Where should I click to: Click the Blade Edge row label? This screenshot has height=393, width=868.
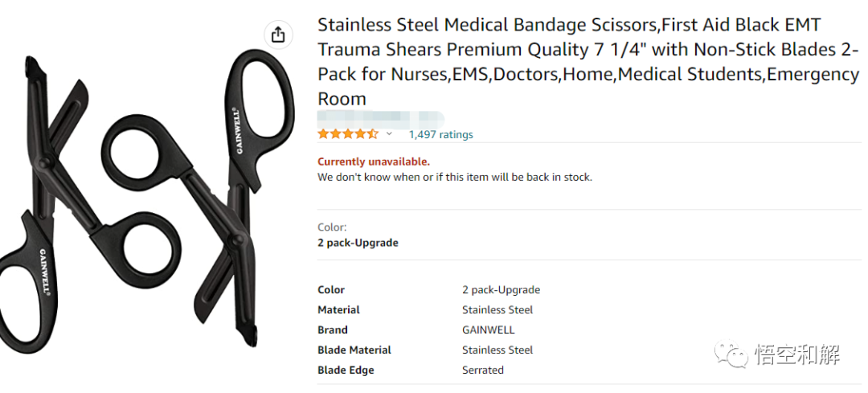tap(346, 370)
